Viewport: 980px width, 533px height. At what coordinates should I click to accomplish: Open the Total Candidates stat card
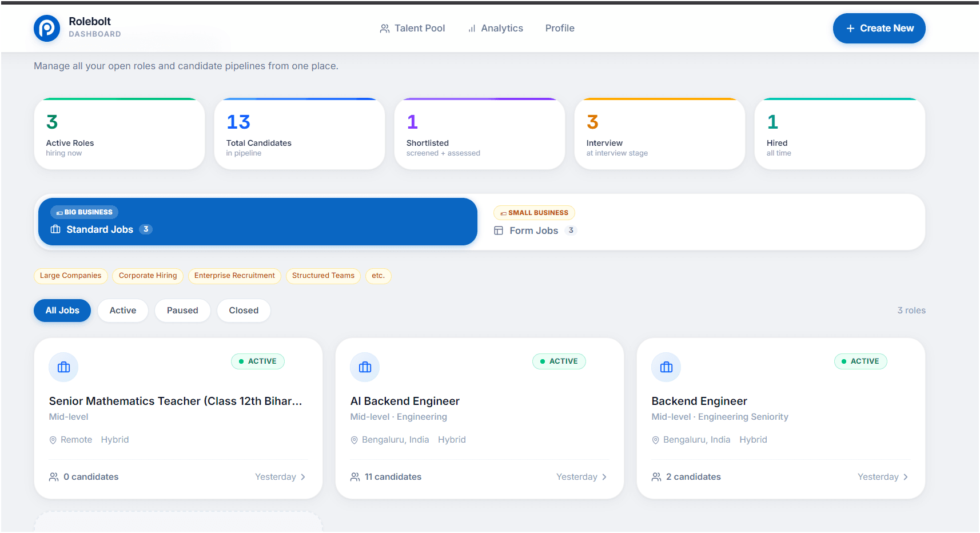coord(300,134)
